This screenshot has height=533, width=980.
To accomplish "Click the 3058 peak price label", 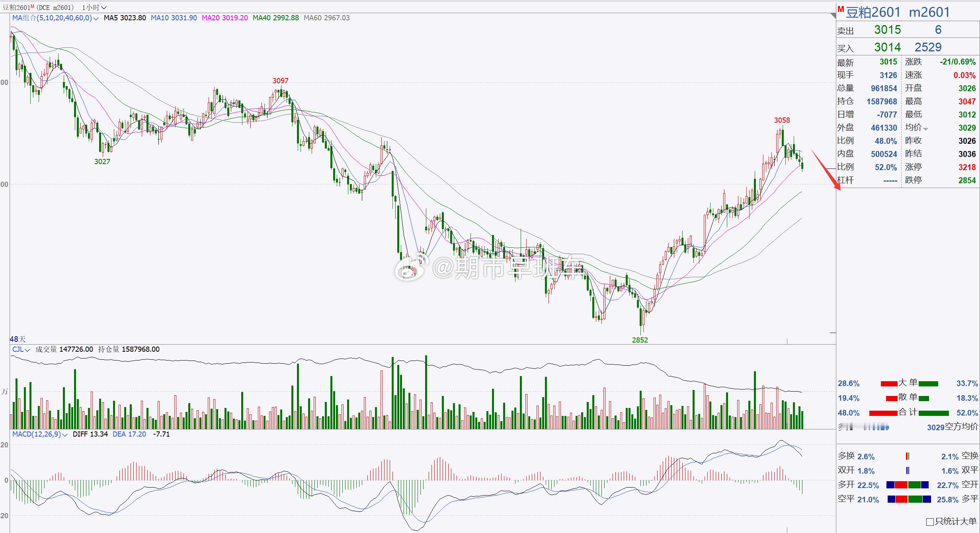I will point(782,120).
